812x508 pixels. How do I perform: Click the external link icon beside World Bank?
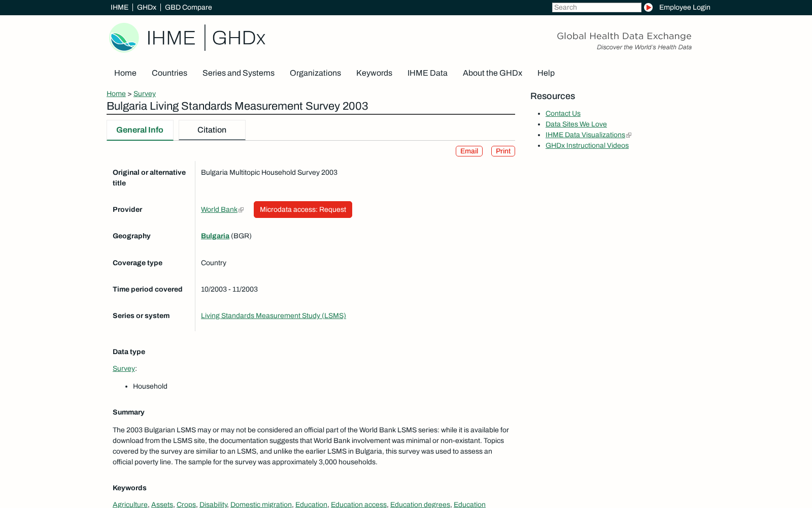click(241, 210)
